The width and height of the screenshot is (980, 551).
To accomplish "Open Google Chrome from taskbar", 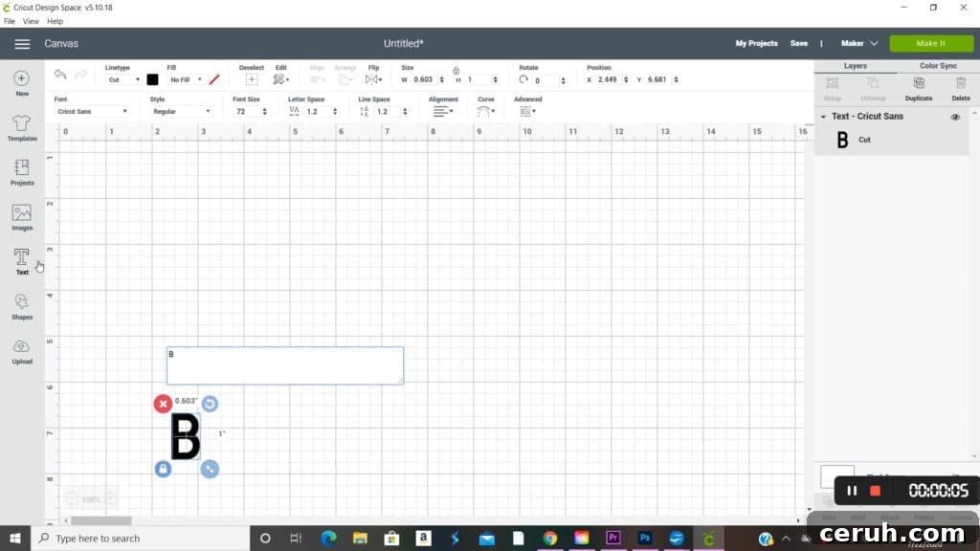I will click(550, 538).
